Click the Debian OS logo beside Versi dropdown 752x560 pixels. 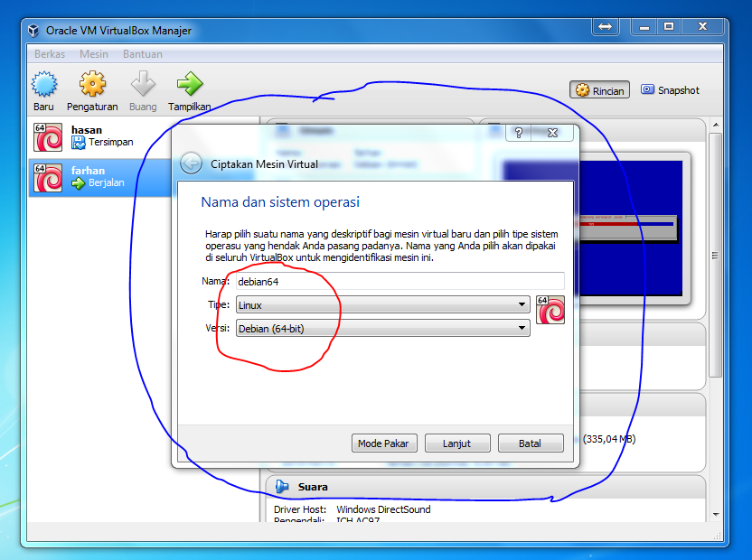click(x=550, y=310)
